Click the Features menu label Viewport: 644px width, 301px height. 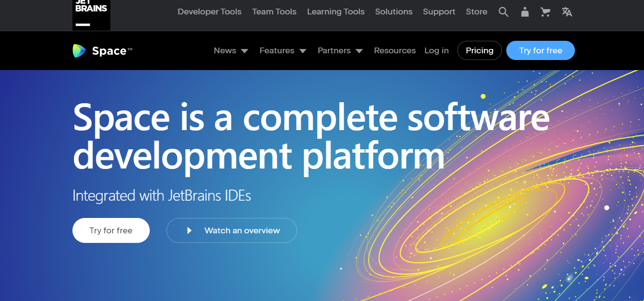tap(276, 50)
